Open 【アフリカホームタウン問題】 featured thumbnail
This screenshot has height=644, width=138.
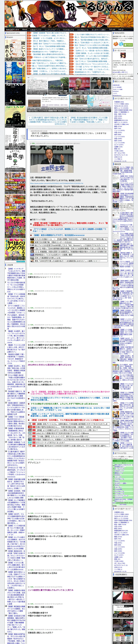[x=58, y=86]
